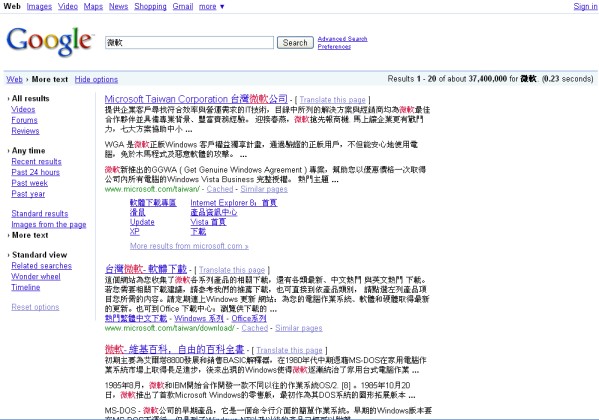
Task: Click Reset options link
Action: [35, 307]
